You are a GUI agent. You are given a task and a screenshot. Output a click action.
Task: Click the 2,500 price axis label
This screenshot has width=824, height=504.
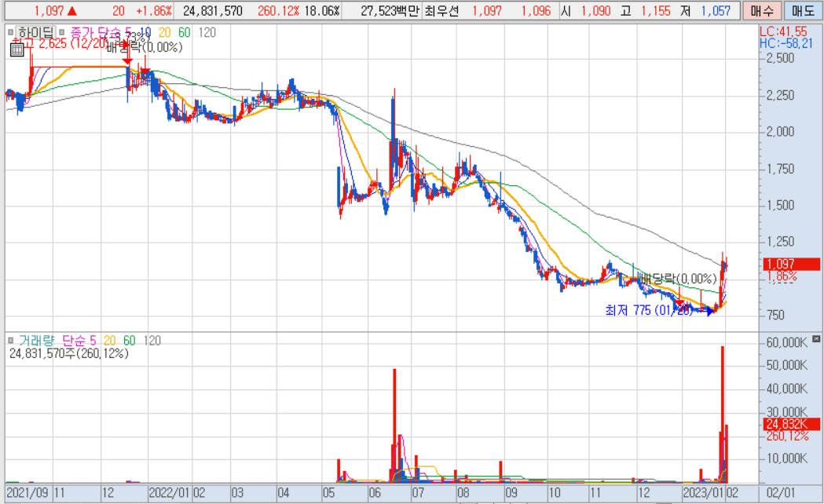click(x=780, y=58)
